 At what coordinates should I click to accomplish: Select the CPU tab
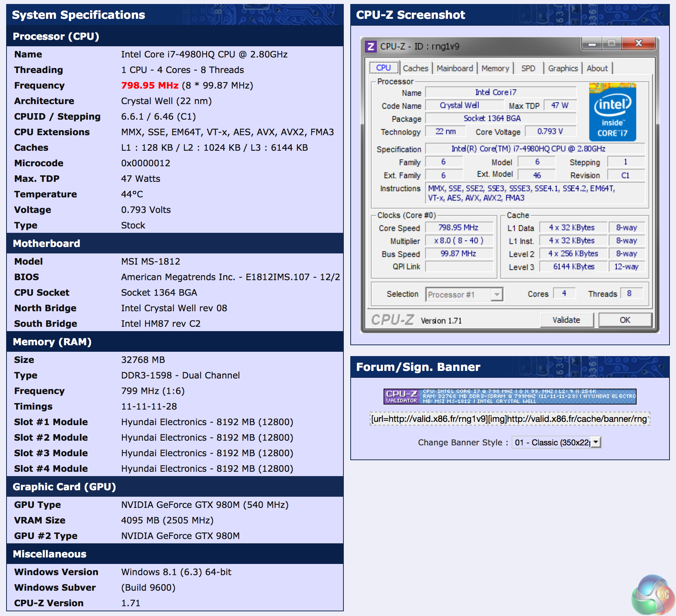click(x=384, y=68)
